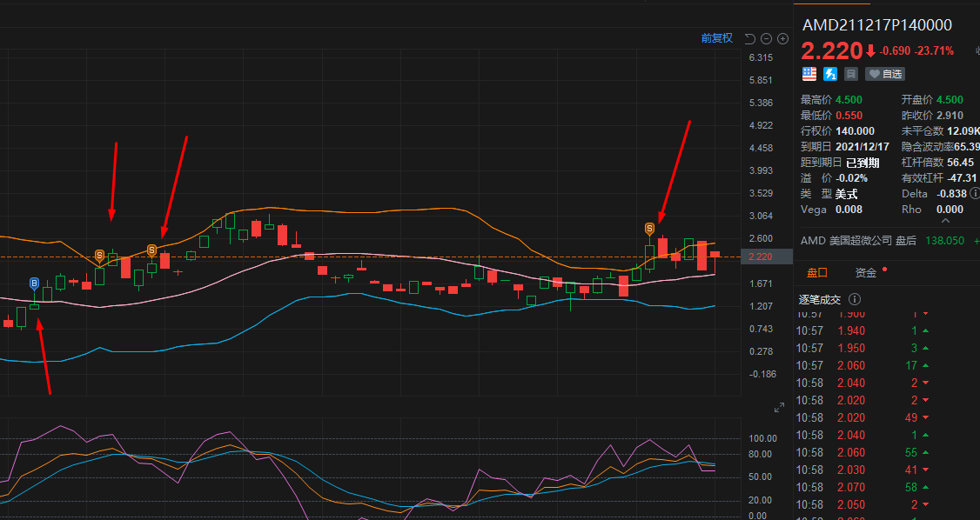Expand the main chart with diagonal arrows icon

779,408
